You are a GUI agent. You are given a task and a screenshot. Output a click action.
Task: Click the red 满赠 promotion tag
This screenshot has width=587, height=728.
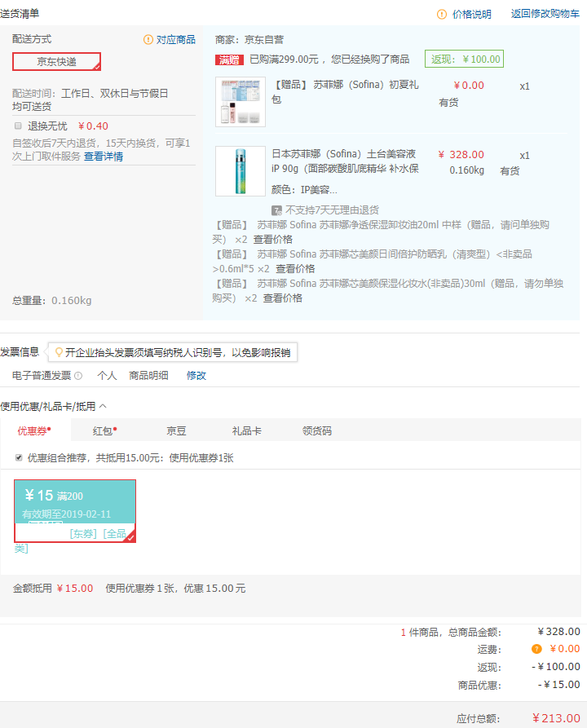tap(229, 60)
